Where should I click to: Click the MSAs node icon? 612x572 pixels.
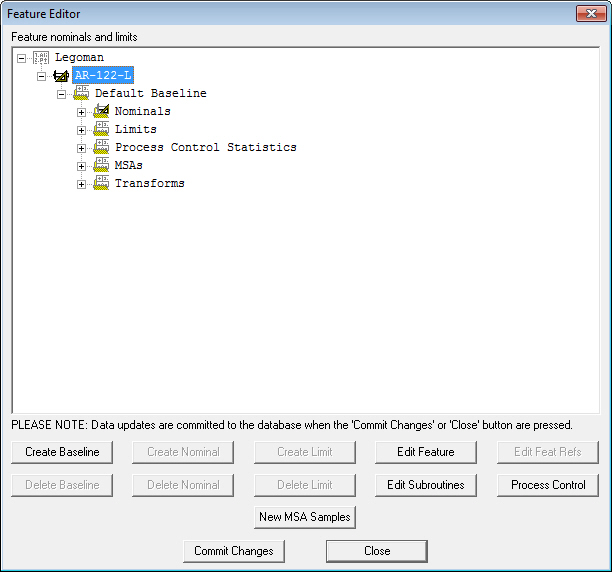tap(101, 166)
